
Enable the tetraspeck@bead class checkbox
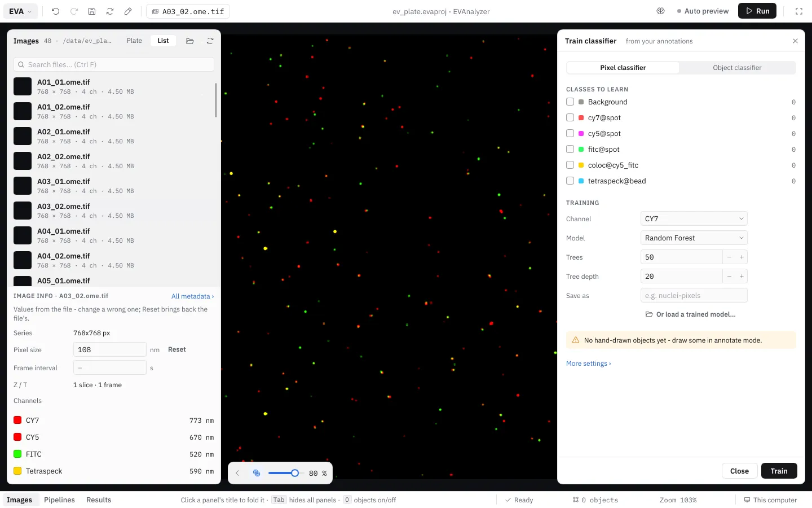pos(570,181)
